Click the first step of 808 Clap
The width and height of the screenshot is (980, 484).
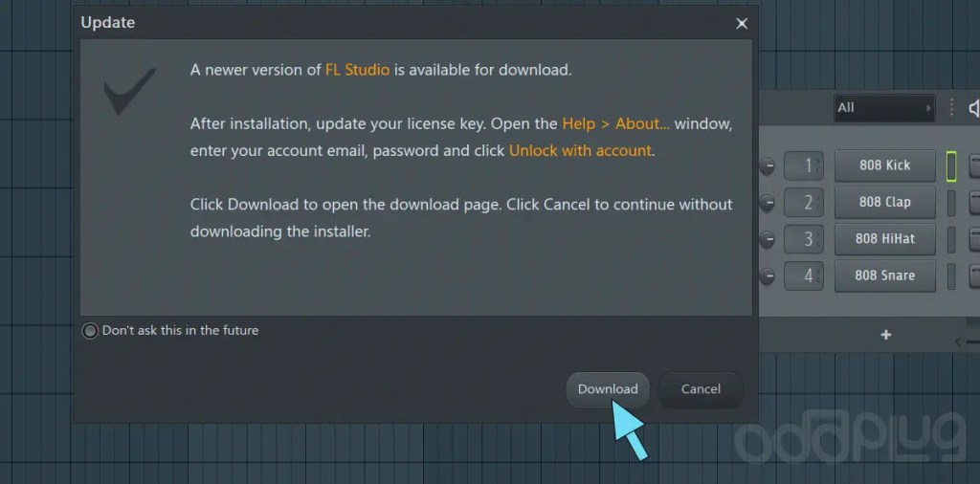coord(974,203)
